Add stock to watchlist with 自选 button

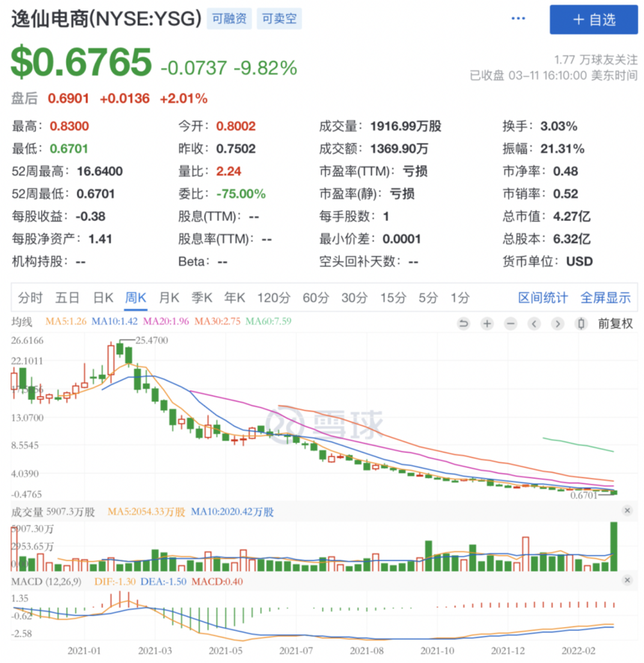(x=594, y=19)
